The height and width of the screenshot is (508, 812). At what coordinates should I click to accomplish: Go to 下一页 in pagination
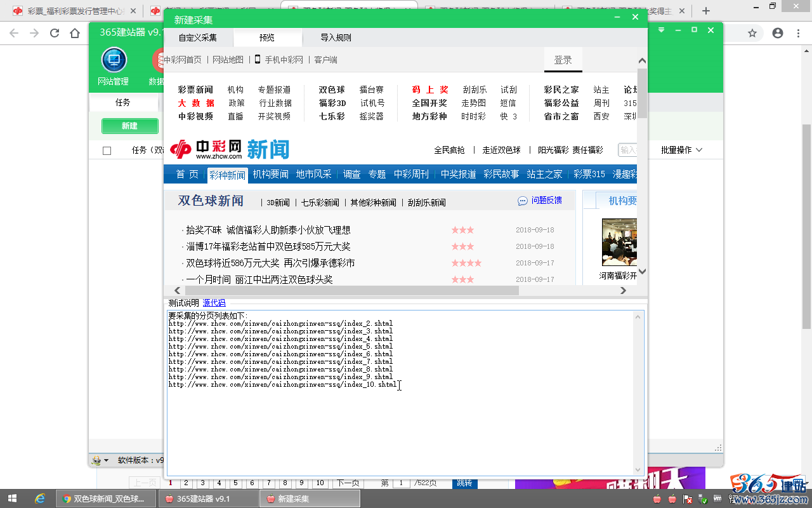click(x=348, y=483)
